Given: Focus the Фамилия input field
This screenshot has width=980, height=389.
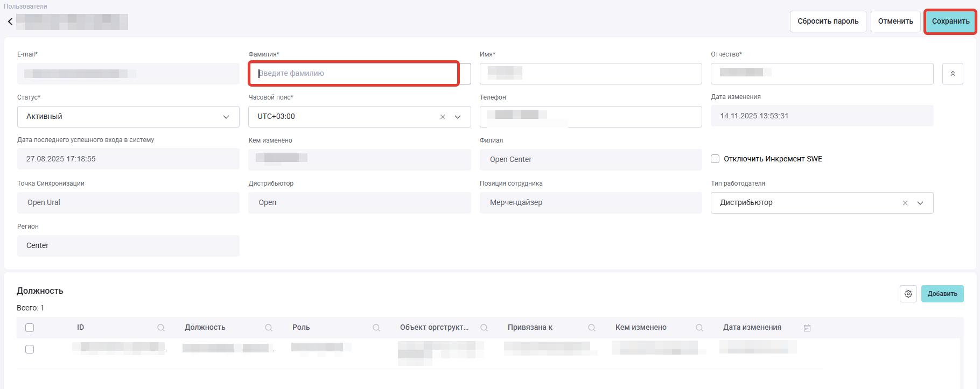Looking at the screenshot, I should pyautogui.click(x=354, y=74).
